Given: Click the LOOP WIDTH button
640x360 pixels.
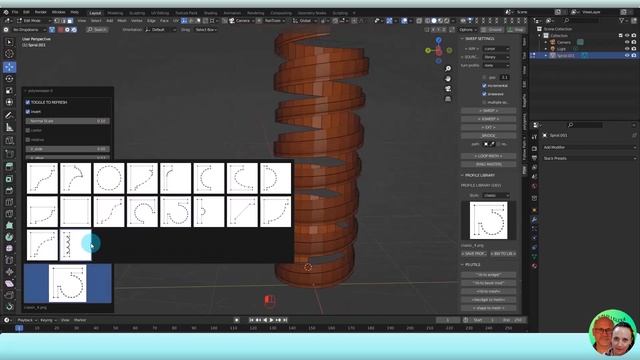Looking at the screenshot, I should coord(489,156).
